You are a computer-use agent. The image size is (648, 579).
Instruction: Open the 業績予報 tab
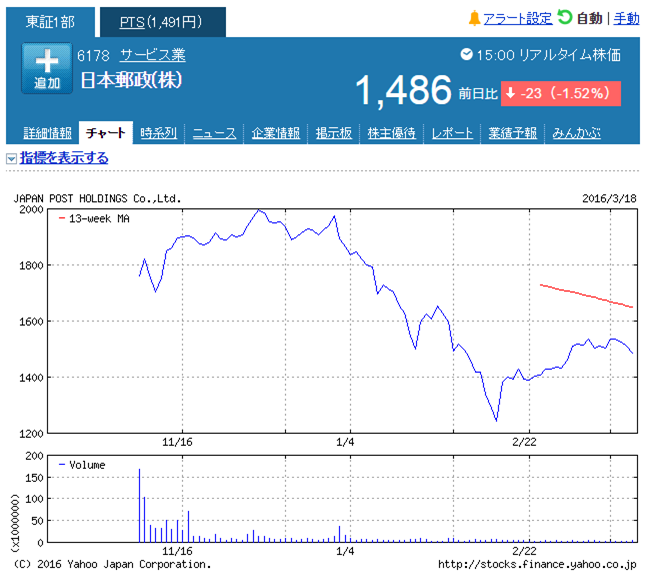tap(512, 133)
